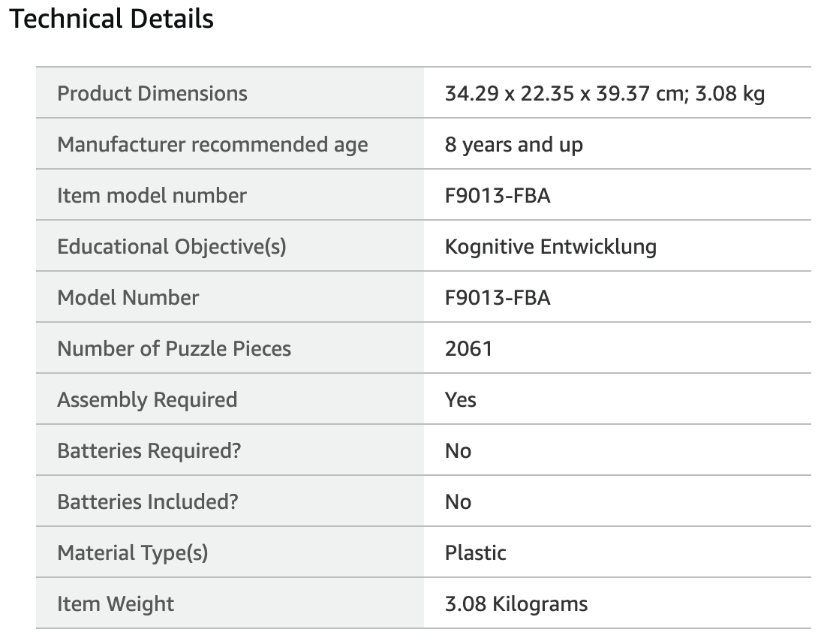839x644 pixels.
Task: Click the F9013-FBA value beside Model Number
Action: [x=497, y=298]
